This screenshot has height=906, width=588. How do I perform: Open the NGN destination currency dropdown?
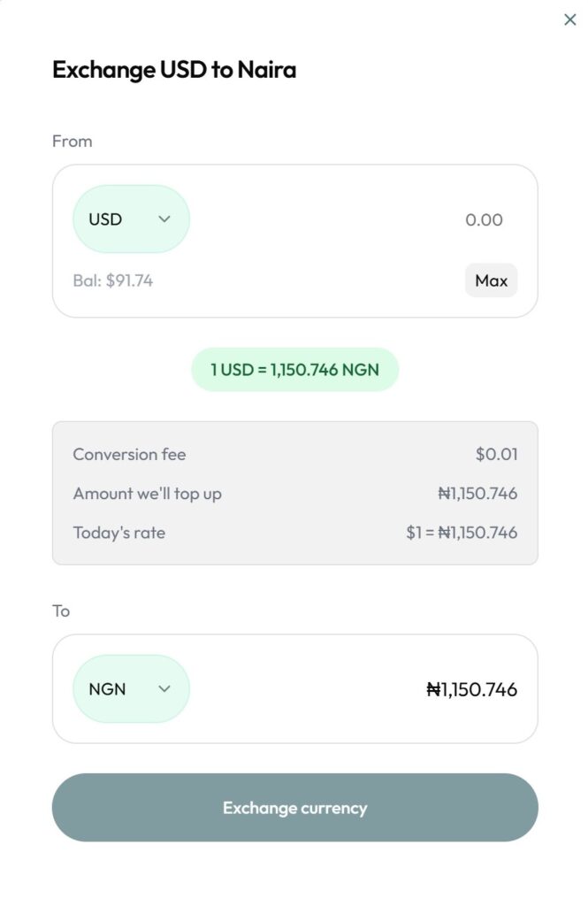[x=130, y=689]
